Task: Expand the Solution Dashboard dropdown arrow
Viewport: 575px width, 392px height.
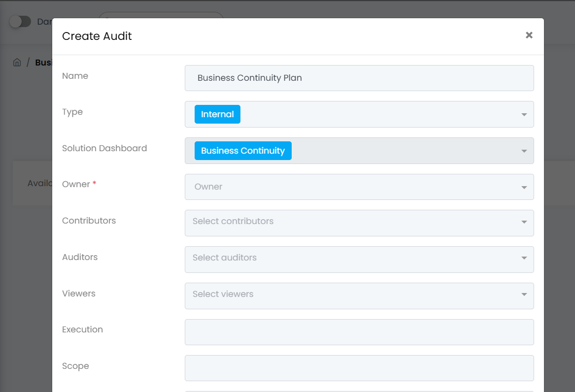Action: [x=524, y=151]
